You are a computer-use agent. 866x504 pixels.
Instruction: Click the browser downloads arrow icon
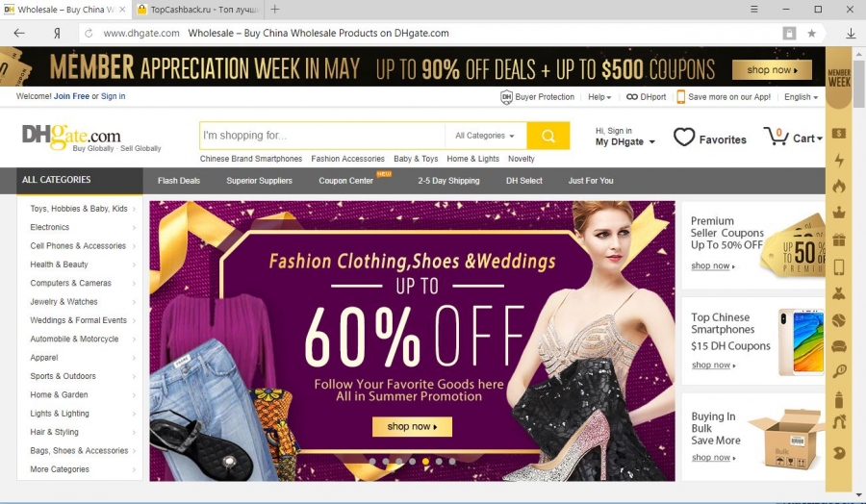coord(851,33)
